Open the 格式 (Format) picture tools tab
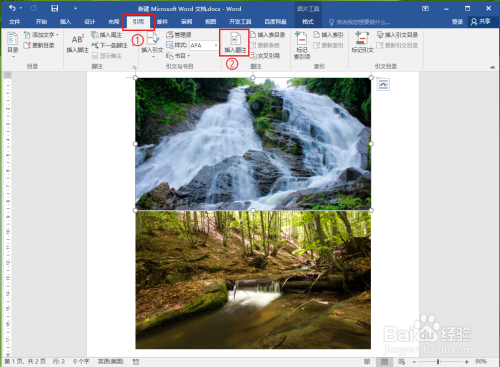This screenshot has height=367, width=500. point(308,22)
